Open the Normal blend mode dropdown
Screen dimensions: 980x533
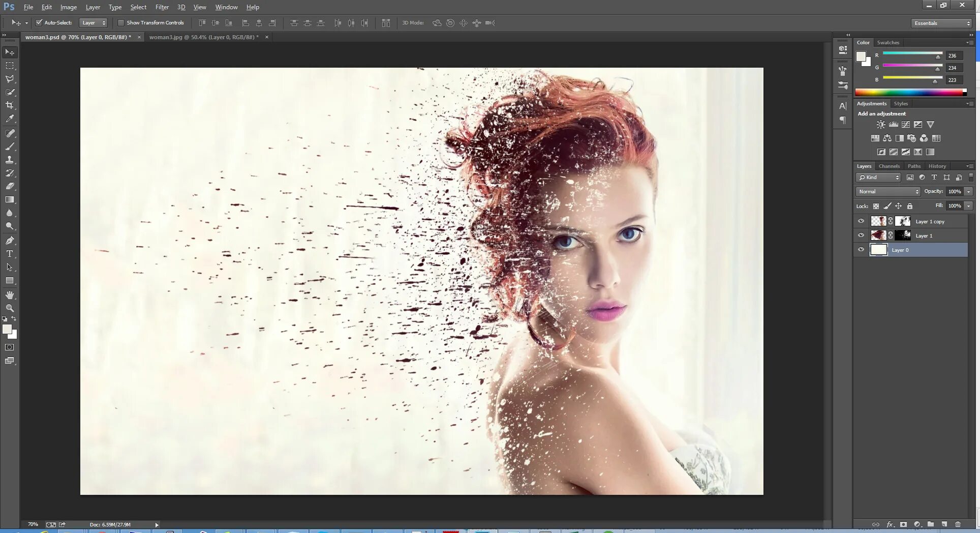888,192
